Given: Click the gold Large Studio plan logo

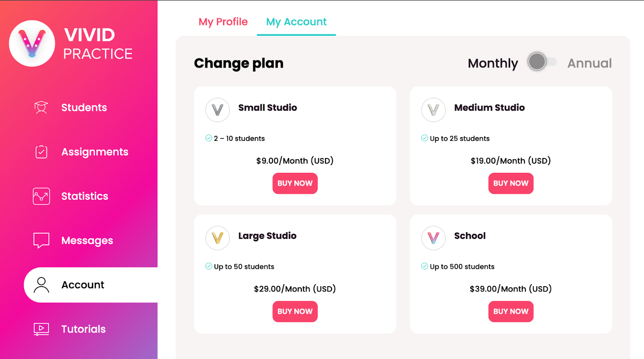Looking at the screenshot, I should pos(217,238).
